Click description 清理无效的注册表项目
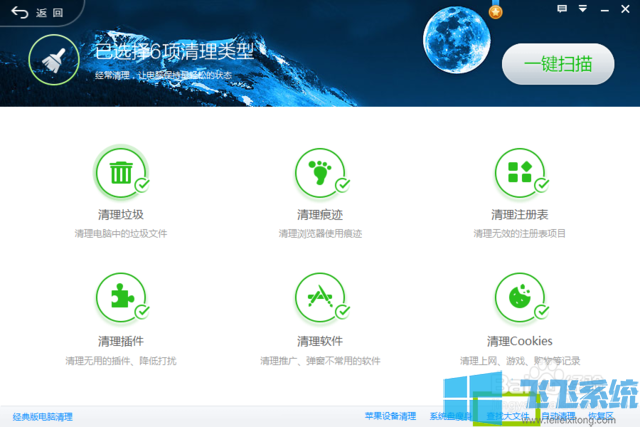 [520, 234]
